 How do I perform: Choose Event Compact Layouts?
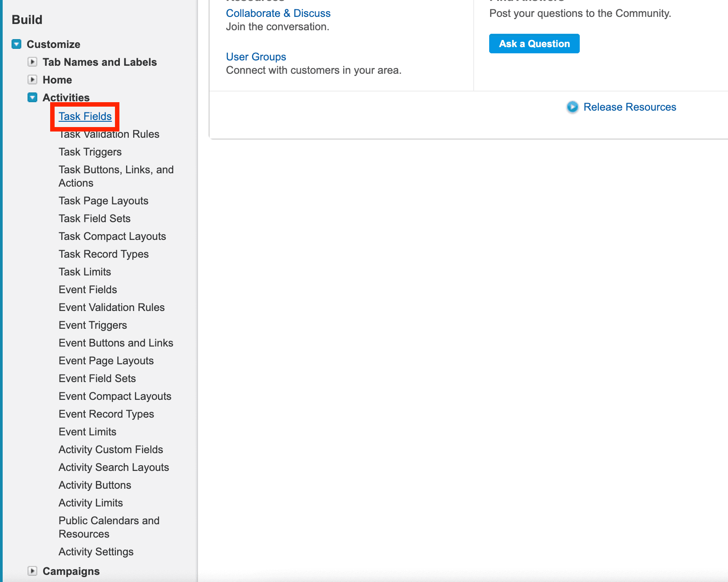(x=115, y=396)
